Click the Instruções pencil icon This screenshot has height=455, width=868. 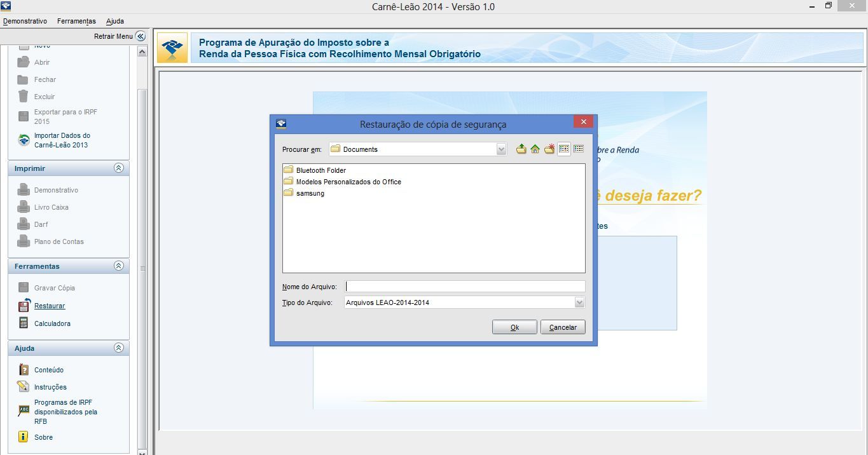click(24, 387)
